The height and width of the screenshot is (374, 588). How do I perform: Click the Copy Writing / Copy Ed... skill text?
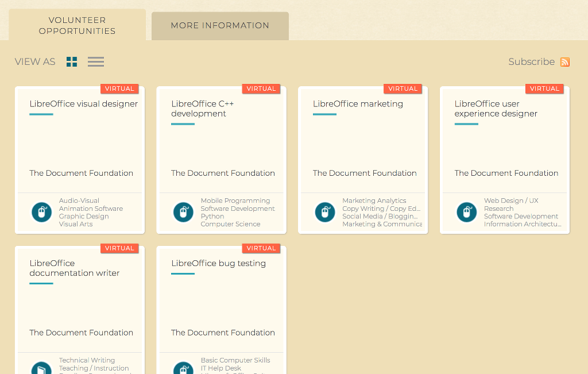(x=381, y=209)
